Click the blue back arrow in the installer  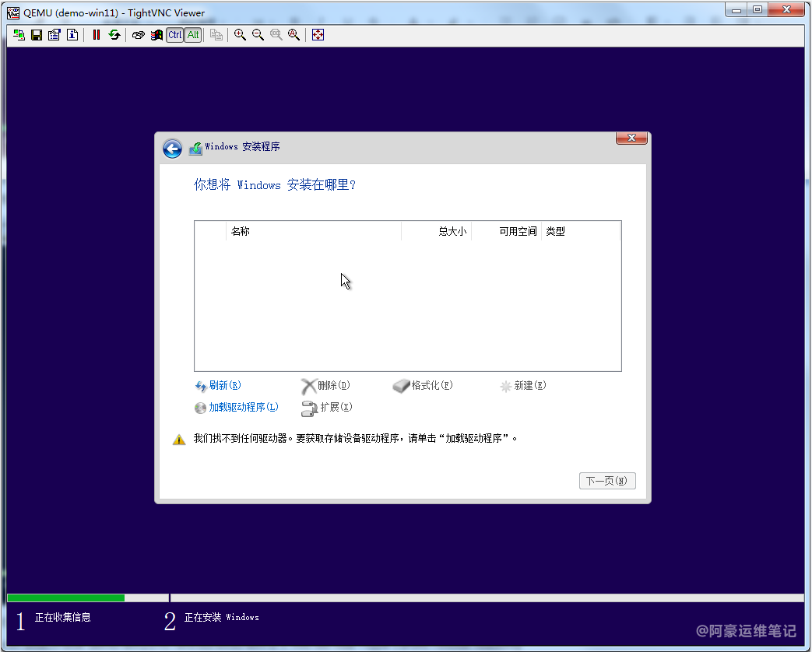click(172, 149)
